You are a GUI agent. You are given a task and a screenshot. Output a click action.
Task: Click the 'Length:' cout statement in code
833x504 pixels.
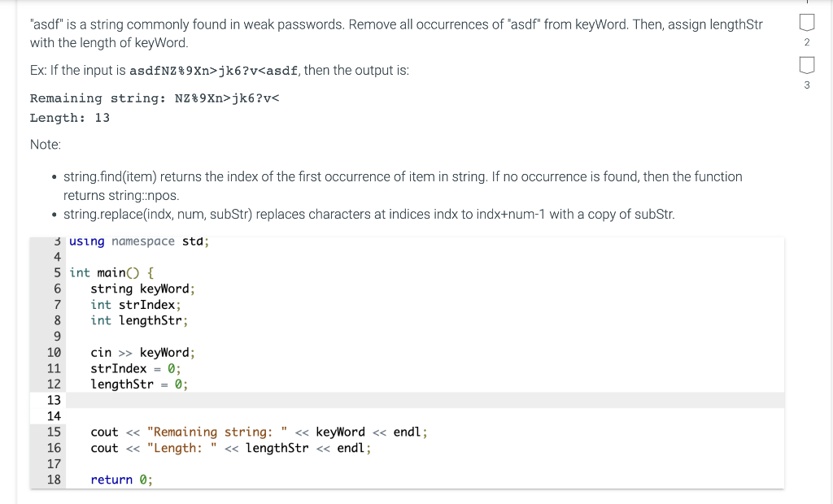click(230, 448)
